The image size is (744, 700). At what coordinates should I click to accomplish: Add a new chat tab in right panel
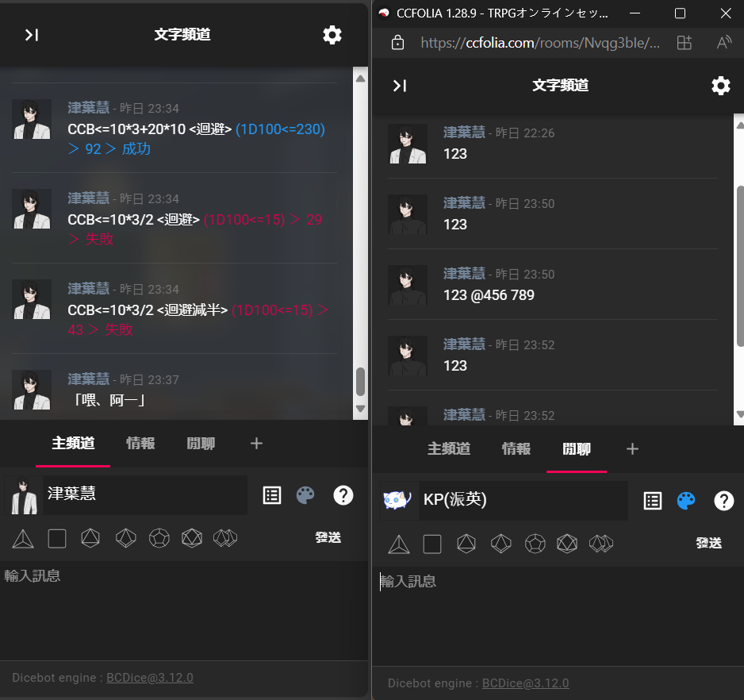(632, 448)
